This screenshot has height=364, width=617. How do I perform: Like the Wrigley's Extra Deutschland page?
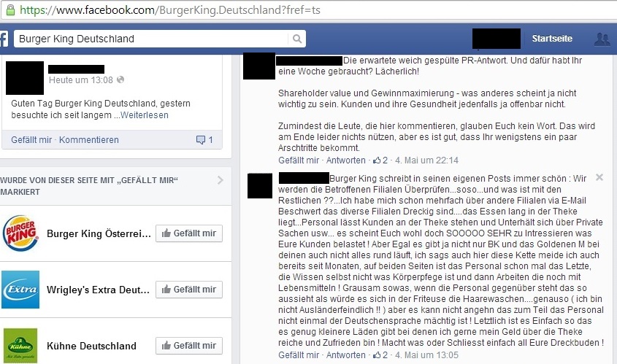click(x=189, y=290)
